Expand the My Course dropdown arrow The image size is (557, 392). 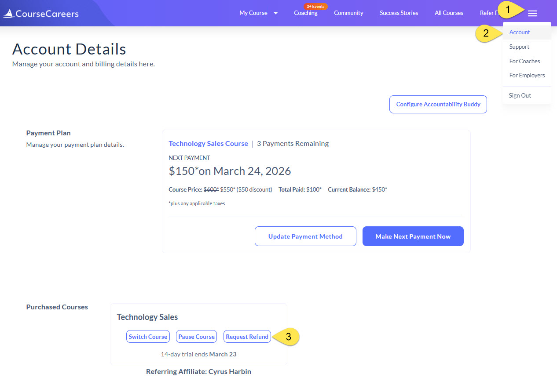(275, 13)
